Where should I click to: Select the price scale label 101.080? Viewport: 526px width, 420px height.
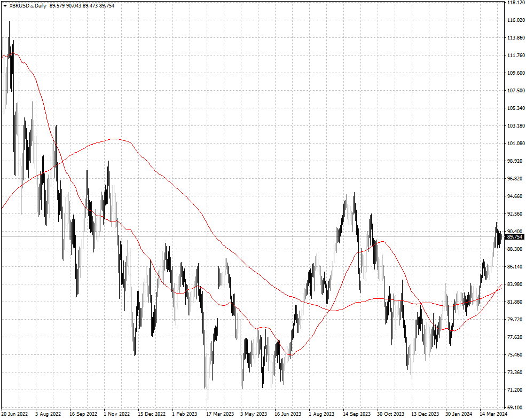click(x=516, y=143)
